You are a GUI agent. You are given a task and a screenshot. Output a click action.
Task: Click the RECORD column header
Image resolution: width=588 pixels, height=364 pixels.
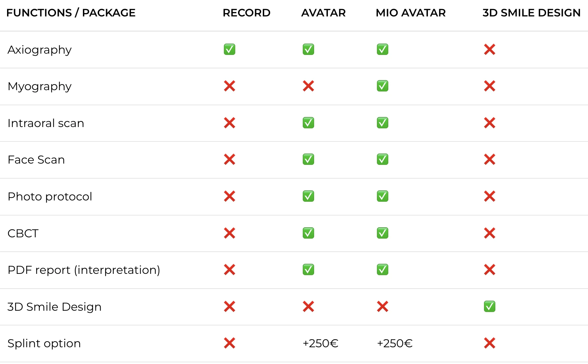point(246,13)
